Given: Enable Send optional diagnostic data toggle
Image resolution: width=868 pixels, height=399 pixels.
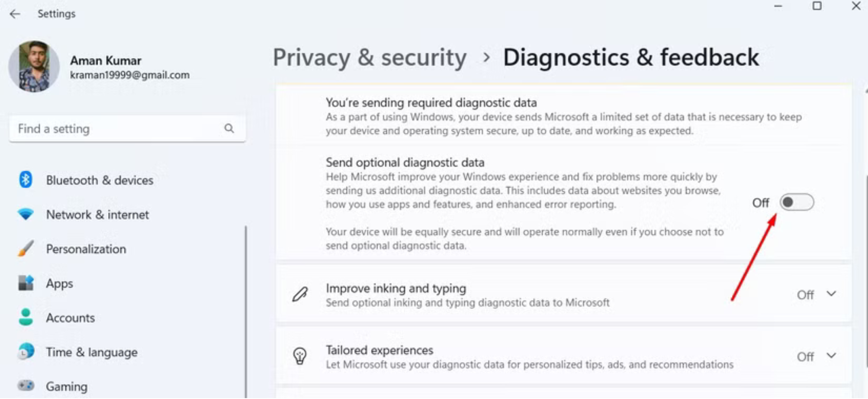Looking at the screenshot, I should [797, 202].
